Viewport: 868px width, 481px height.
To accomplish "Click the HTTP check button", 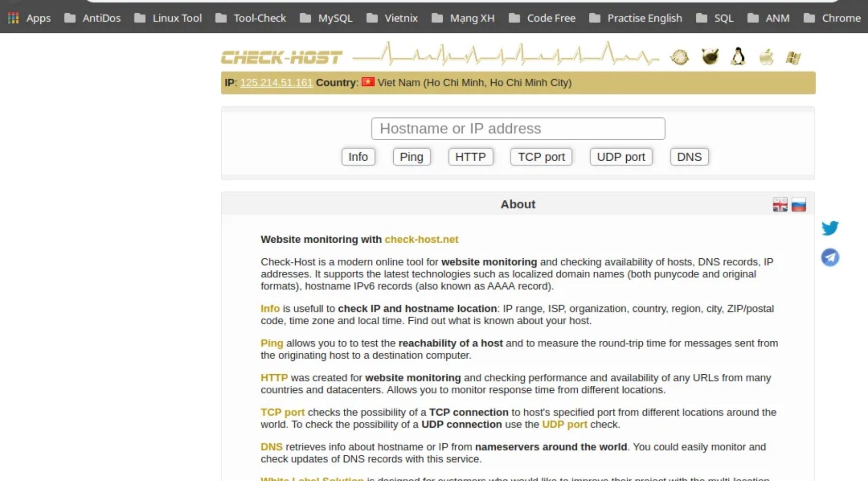I will [x=471, y=157].
